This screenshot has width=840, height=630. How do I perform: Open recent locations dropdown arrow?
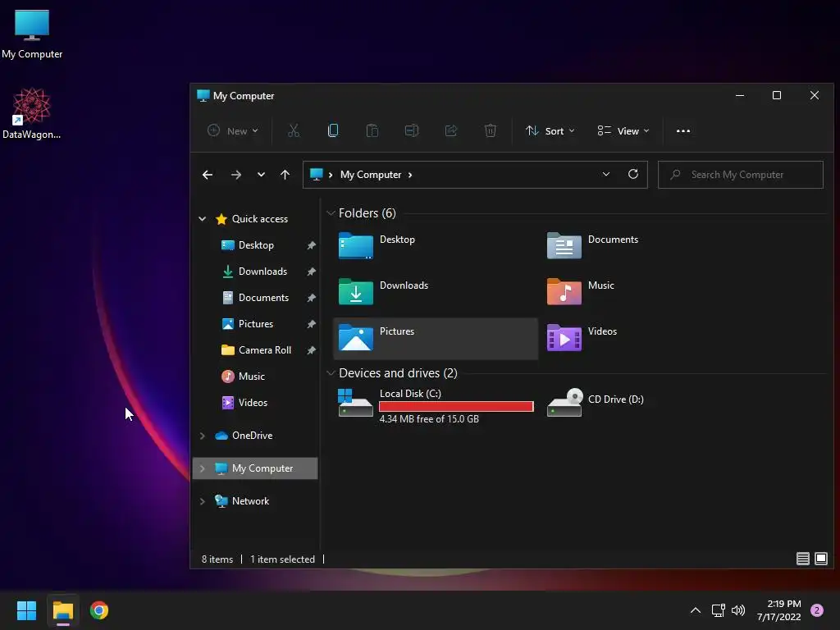pyautogui.click(x=261, y=175)
